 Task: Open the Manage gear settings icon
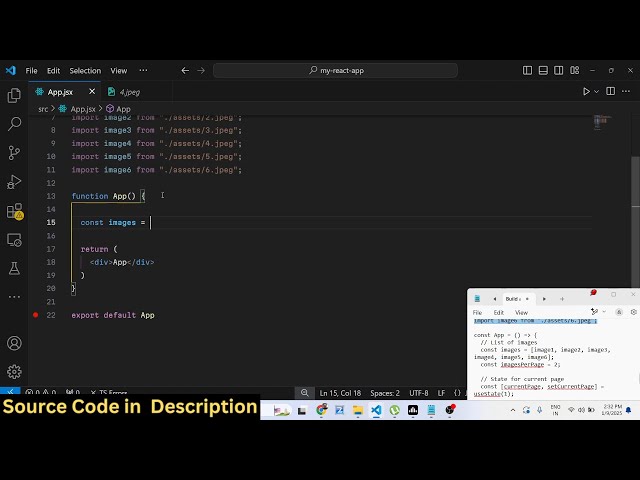click(x=14, y=371)
